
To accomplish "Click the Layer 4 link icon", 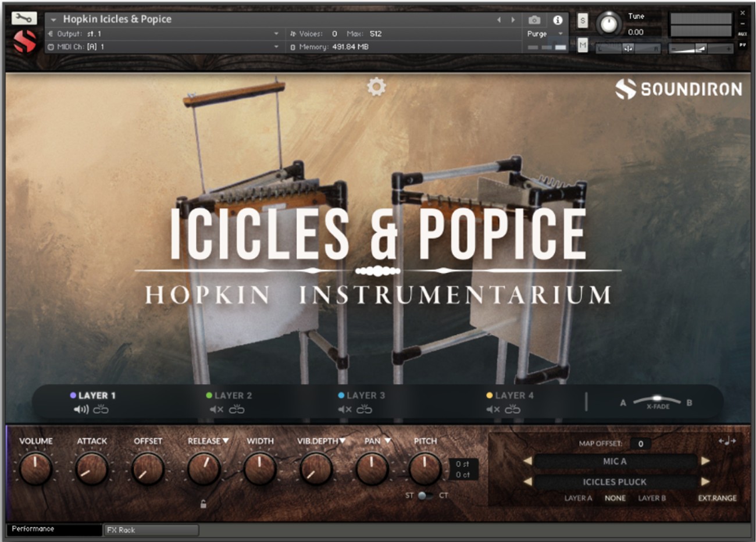I will click(x=512, y=409).
